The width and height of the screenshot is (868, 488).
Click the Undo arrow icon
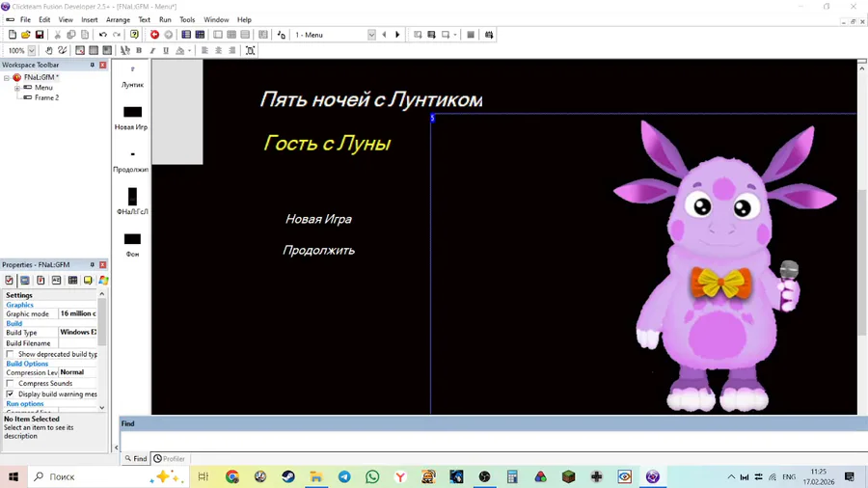103,35
